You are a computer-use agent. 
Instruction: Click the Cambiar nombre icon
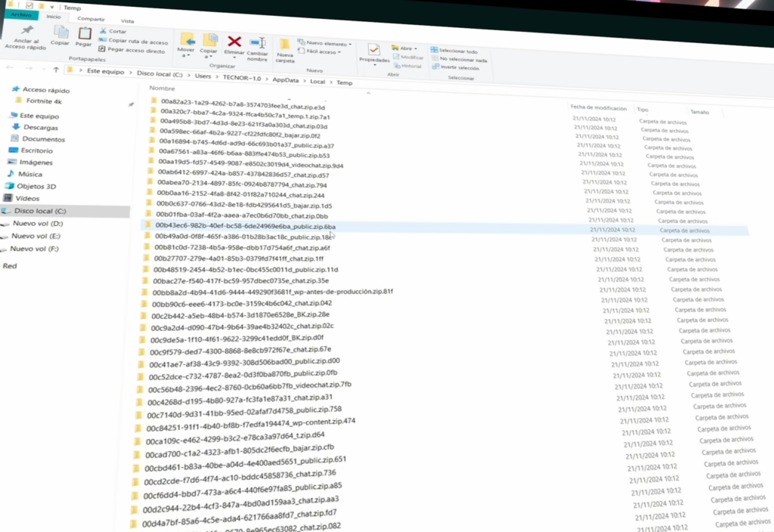pyautogui.click(x=258, y=43)
